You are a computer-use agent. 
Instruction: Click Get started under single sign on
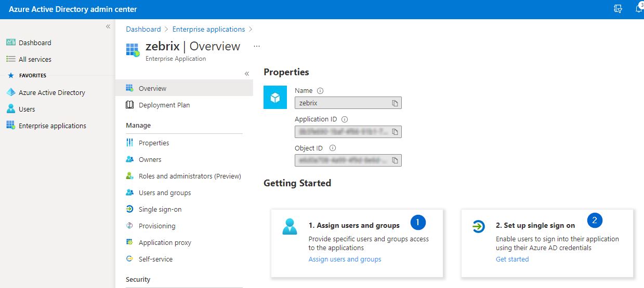[x=512, y=259]
